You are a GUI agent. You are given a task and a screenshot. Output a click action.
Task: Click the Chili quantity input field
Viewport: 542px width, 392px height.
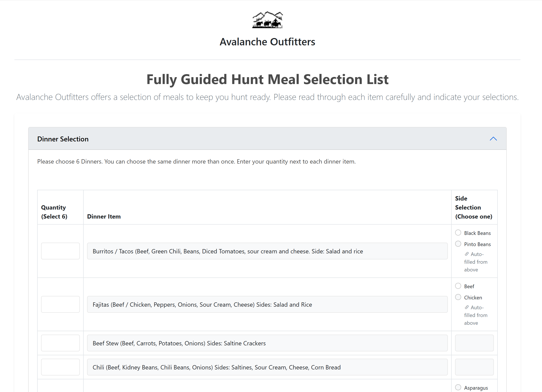pyautogui.click(x=60, y=367)
